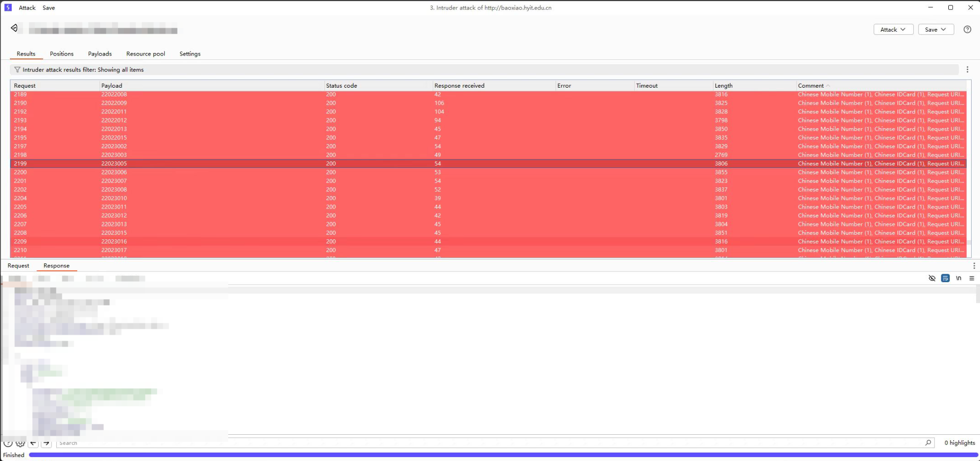Image resolution: width=980 pixels, height=461 pixels.
Task: Toggle hidden content eye-slash icon
Action: [932, 278]
